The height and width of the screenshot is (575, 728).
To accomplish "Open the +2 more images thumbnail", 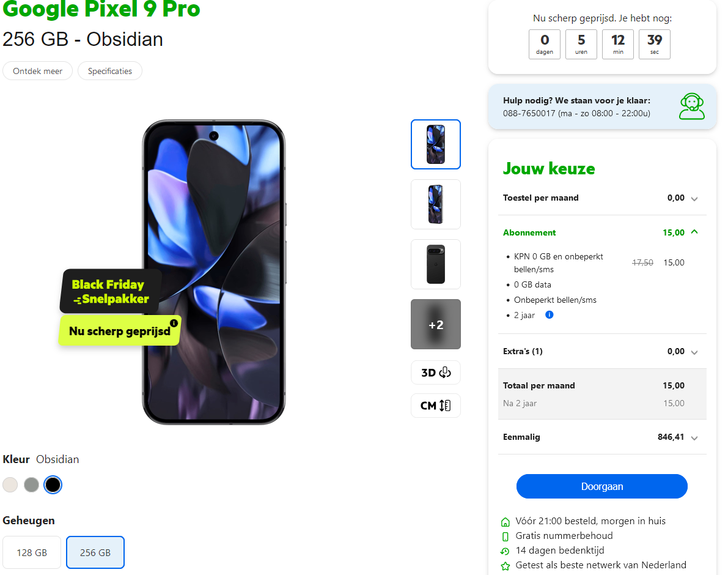I will click(435, 324).
